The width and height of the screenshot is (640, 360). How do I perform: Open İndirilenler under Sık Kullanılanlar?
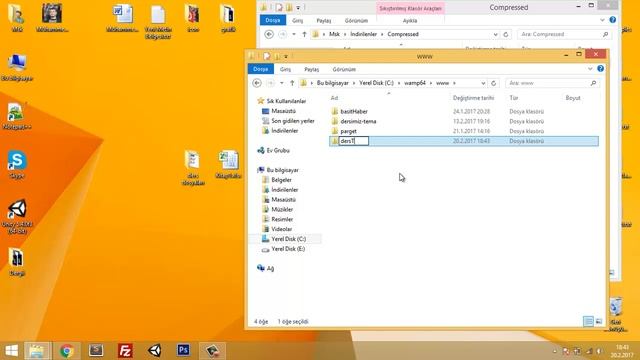pos(284,131)
